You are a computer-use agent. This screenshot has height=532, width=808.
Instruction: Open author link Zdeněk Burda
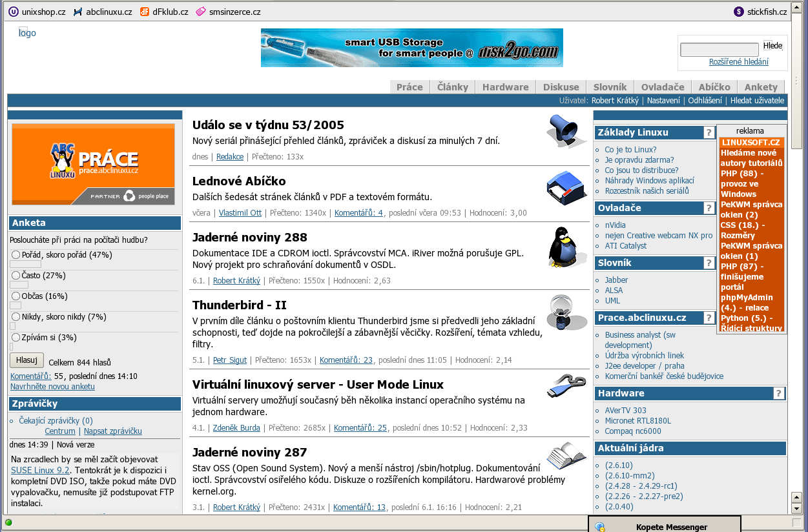236,428
